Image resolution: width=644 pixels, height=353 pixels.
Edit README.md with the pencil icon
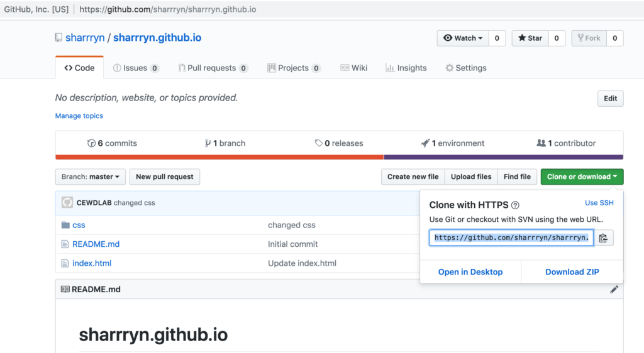614,290
